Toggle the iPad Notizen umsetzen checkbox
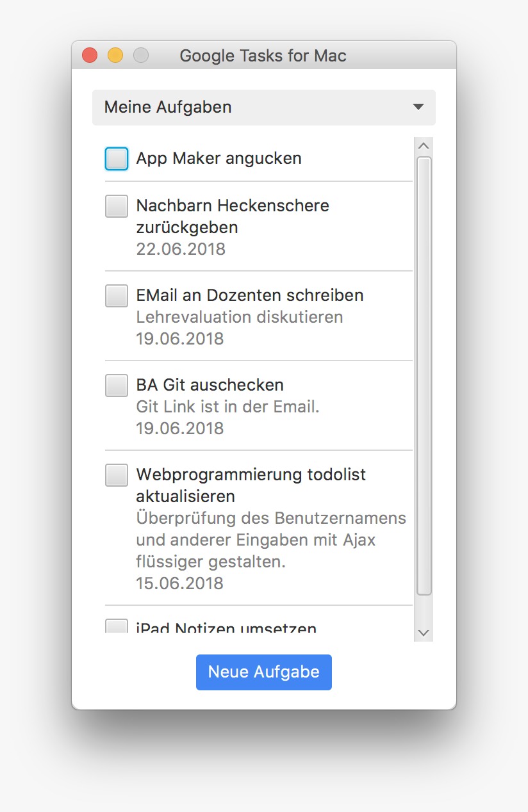528x812 pixels. click(x=117, y=626)
